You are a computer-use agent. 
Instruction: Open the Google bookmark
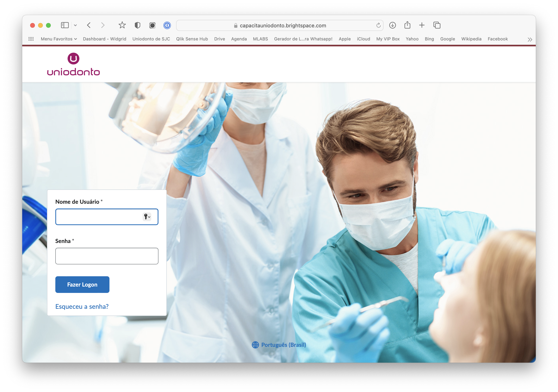(x=447, y=39)
